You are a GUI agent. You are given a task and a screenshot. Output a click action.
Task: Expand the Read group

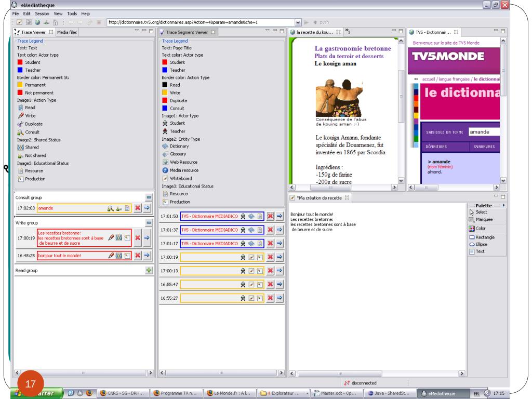[149, 270]
